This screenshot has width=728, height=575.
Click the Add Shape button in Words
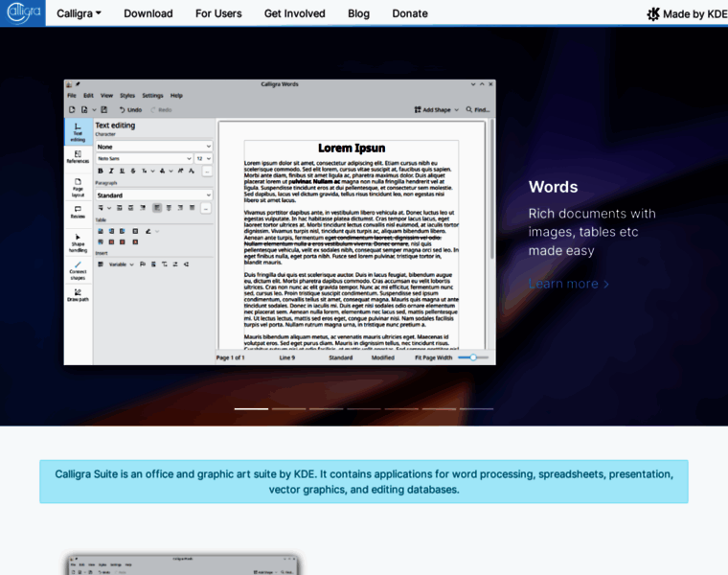click(432, 109)
